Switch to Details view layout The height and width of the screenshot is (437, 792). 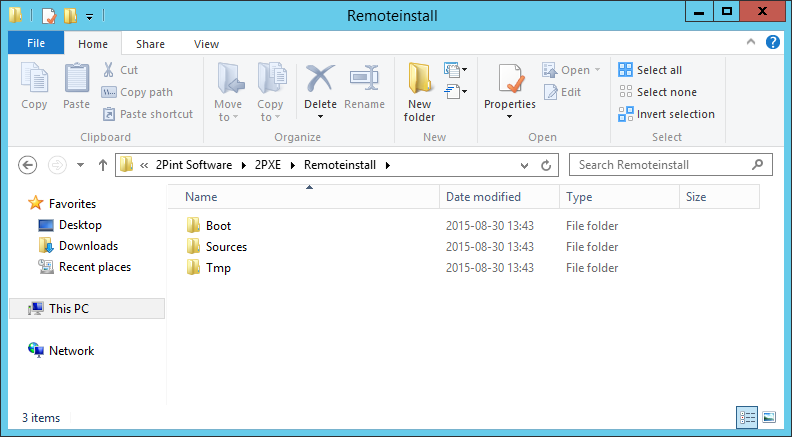747,417
